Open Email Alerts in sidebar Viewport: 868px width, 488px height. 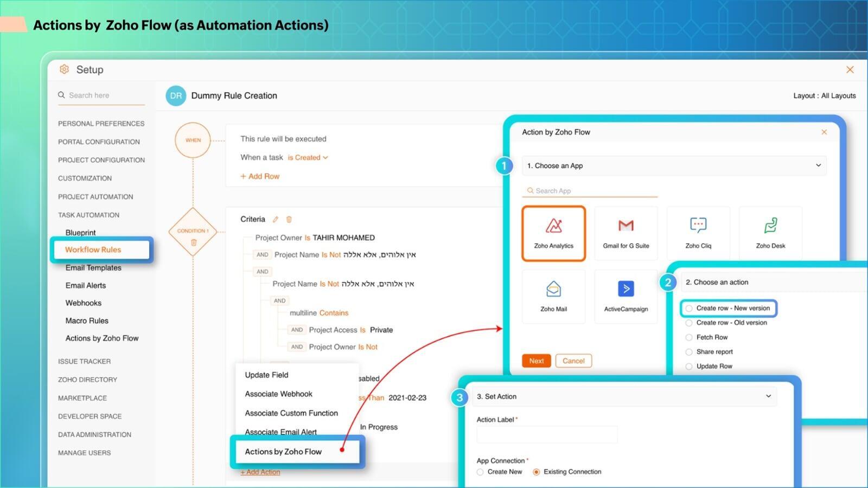point(86,285)
